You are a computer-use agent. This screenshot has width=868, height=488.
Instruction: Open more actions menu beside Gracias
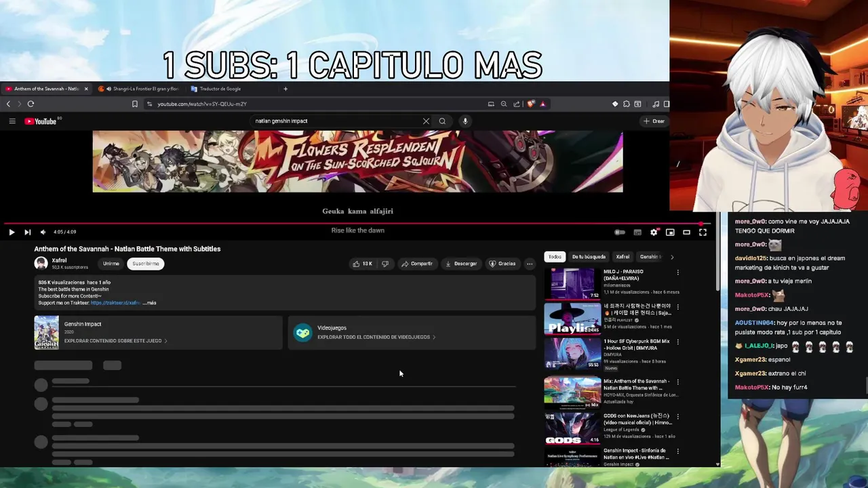click(530, 264)
